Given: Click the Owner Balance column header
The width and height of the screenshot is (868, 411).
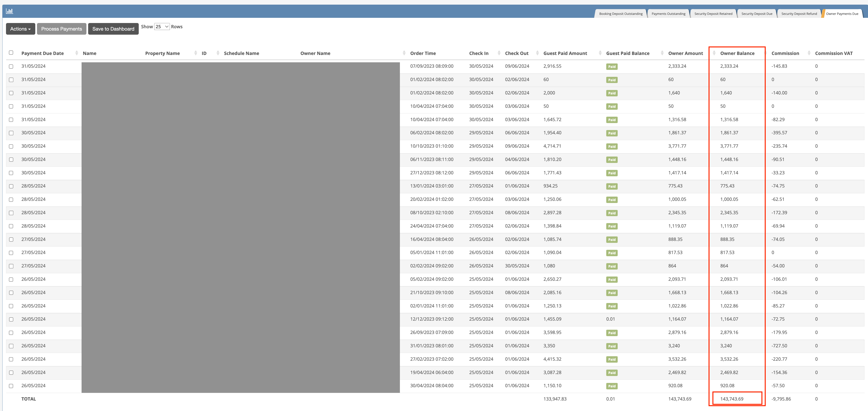Looking at the screenshot, I should 737,53.
